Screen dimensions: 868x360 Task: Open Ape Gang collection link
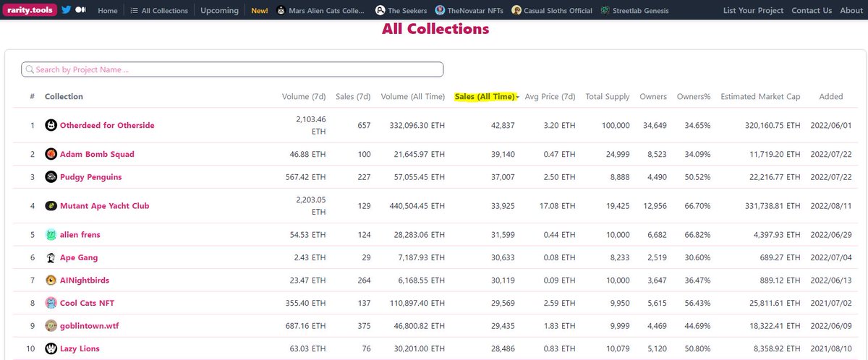click(x=79, y=257)
